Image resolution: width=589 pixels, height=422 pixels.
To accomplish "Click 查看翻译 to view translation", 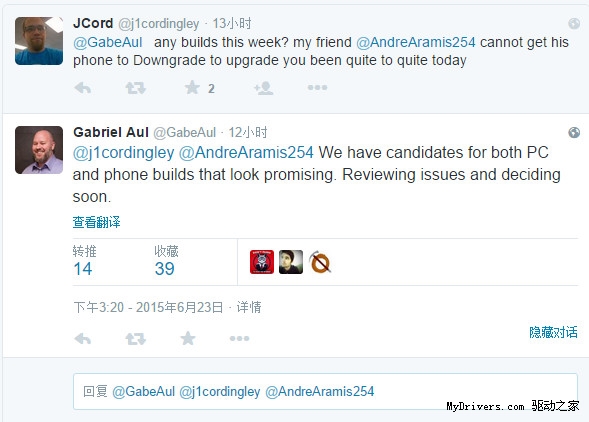I will (x=97, y=222).
